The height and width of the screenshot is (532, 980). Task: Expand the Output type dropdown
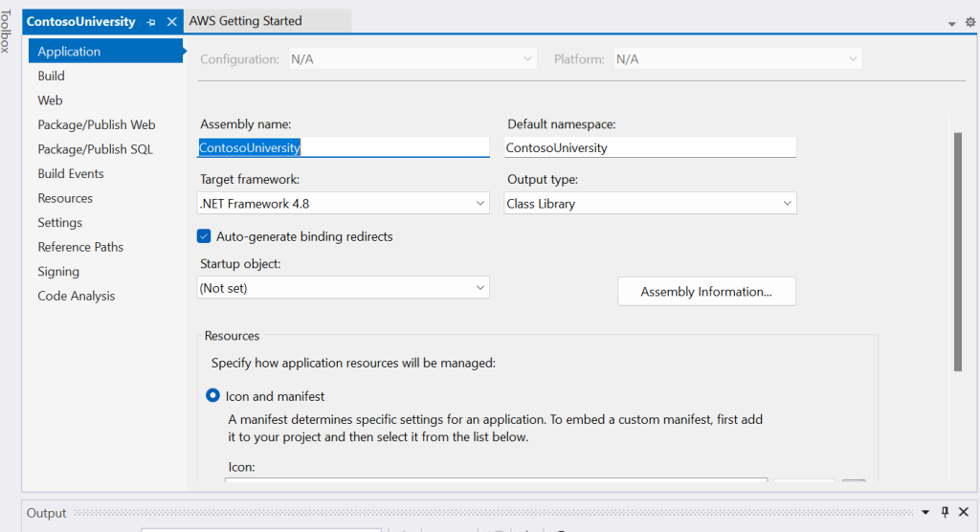click(x=650, y=203)
